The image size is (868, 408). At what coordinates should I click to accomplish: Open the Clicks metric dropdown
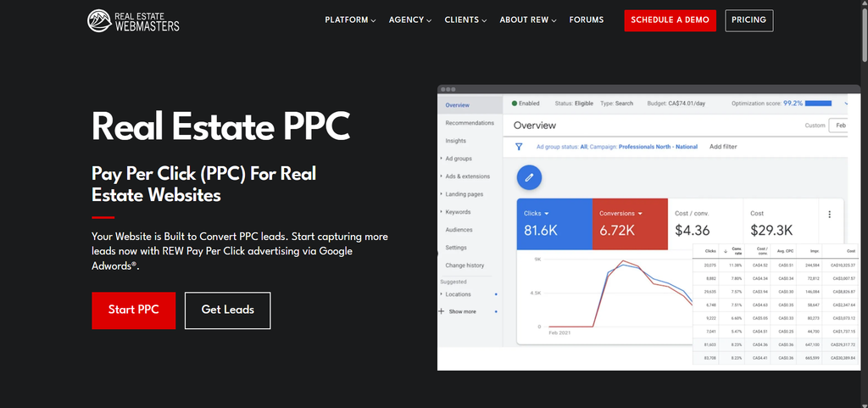pos(537,213)
